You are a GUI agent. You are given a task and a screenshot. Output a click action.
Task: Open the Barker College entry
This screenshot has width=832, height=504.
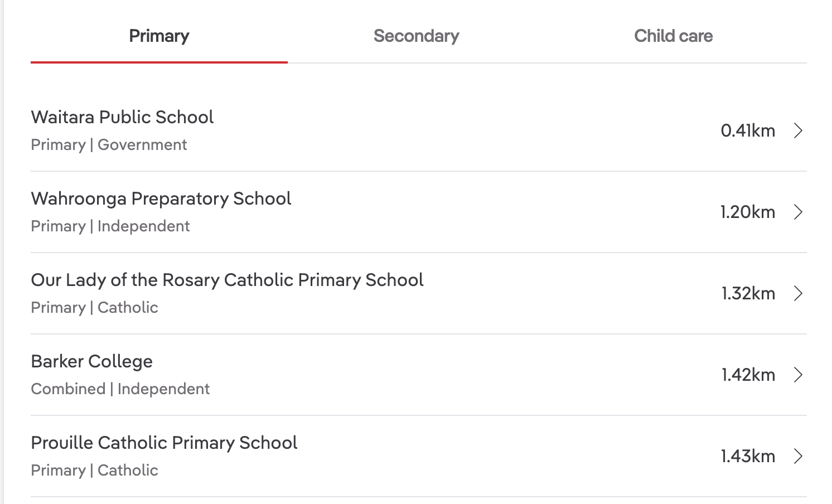(x=91, y=361)
